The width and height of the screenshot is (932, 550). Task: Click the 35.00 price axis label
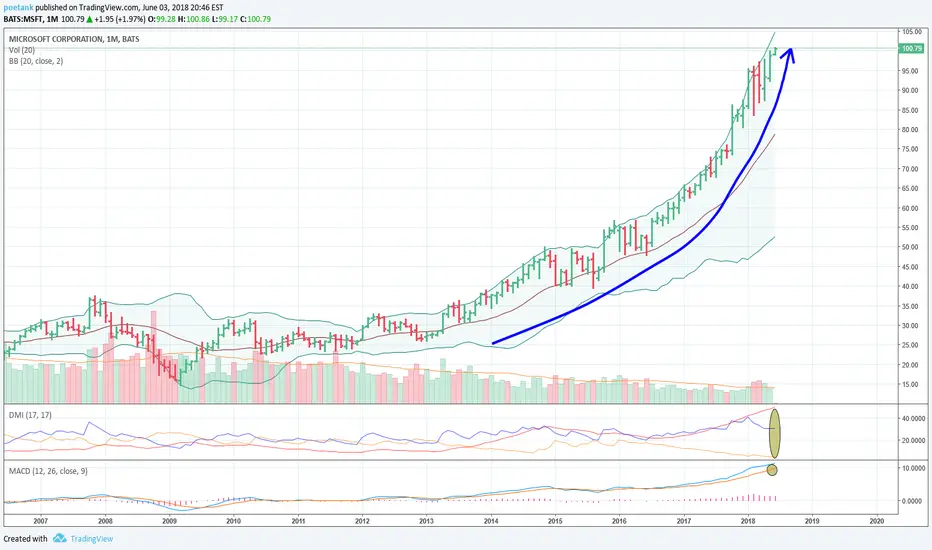click(911, 306)
